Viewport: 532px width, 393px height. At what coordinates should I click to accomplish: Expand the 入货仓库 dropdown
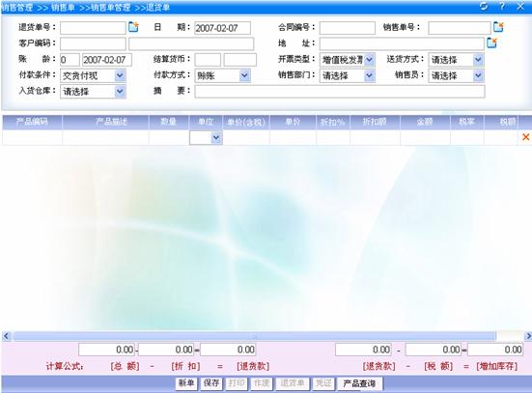tap(93, 92)
